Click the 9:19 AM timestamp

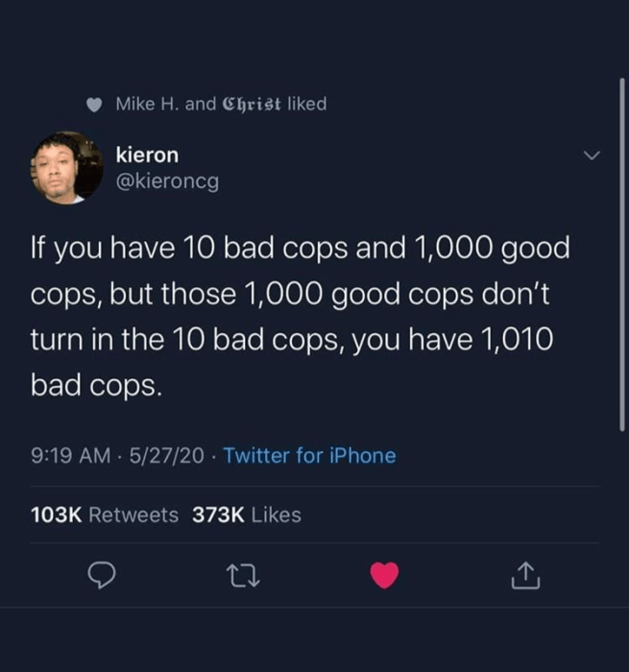tap(71, 456)
